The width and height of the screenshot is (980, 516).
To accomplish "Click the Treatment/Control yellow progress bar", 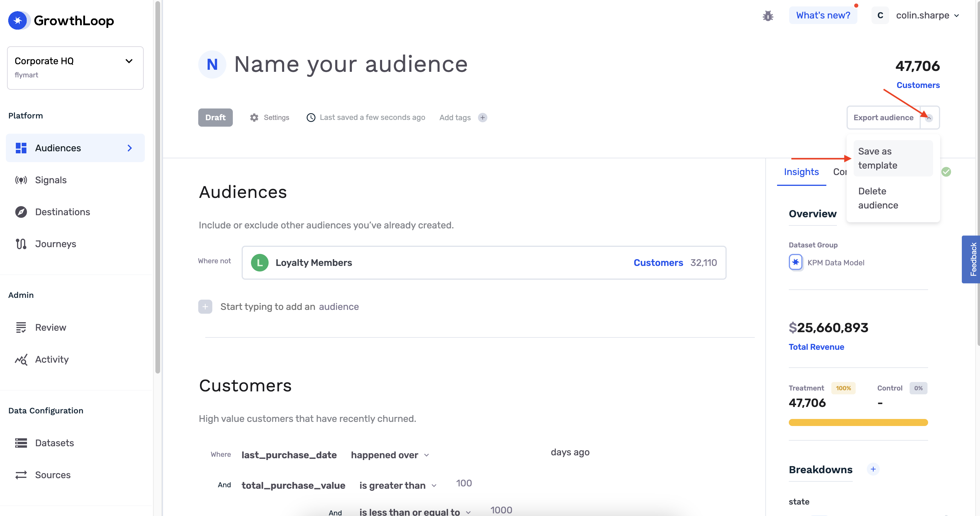I will tap(858, 422).
